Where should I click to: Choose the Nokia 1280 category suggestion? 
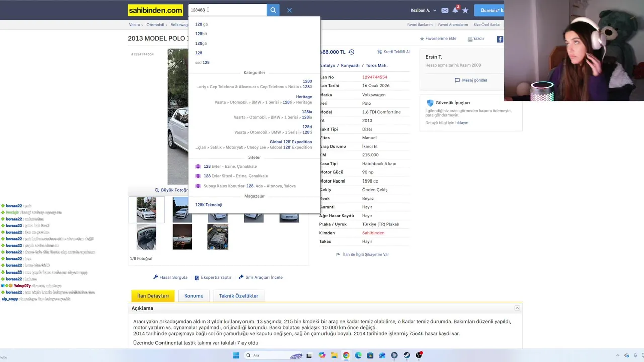click(254, 84)
